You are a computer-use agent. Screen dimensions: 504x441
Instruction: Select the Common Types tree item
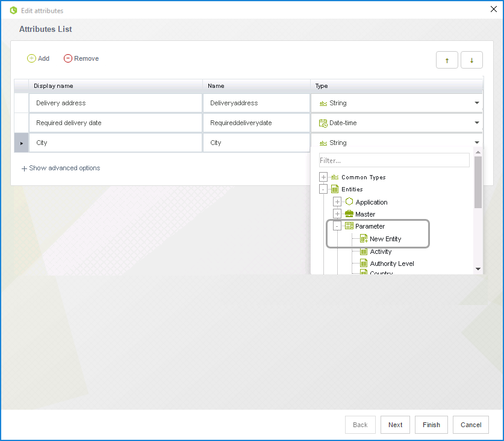363,177
